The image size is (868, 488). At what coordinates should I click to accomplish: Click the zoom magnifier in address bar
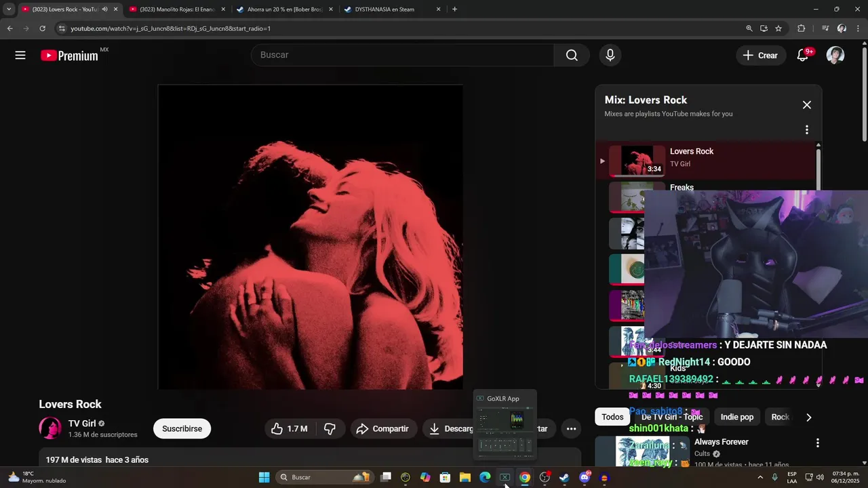tap(749, 28)
